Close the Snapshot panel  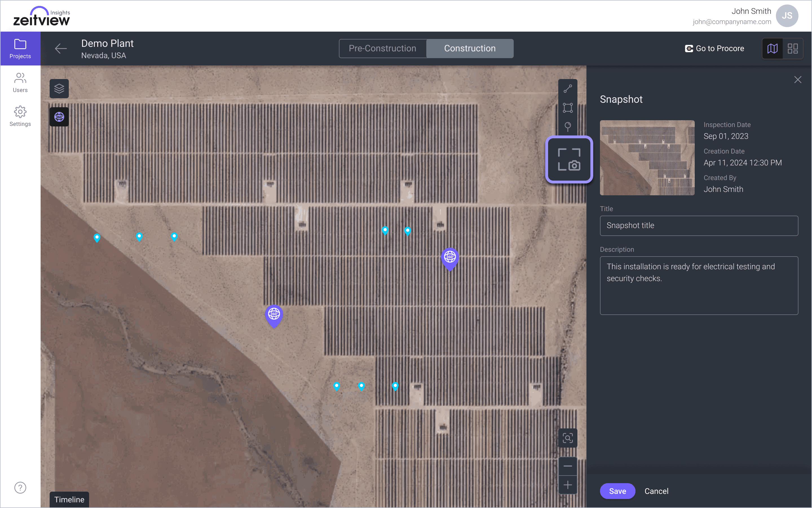click(x=798, y=80)
